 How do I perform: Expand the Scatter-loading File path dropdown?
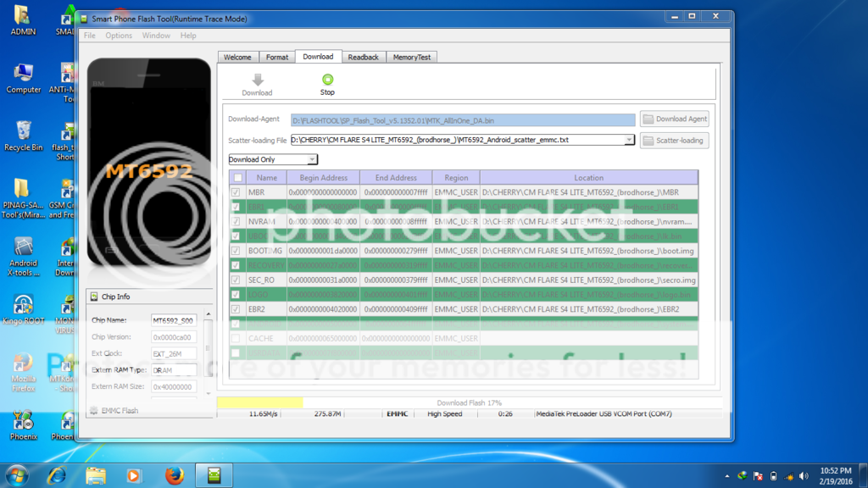coord(629,140)
